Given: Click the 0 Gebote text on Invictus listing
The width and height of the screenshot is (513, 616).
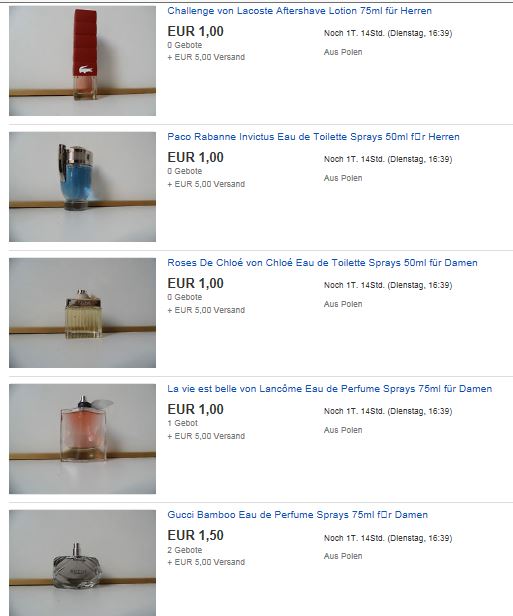Looking at the screenshot, I should click(x=185, y=171).
